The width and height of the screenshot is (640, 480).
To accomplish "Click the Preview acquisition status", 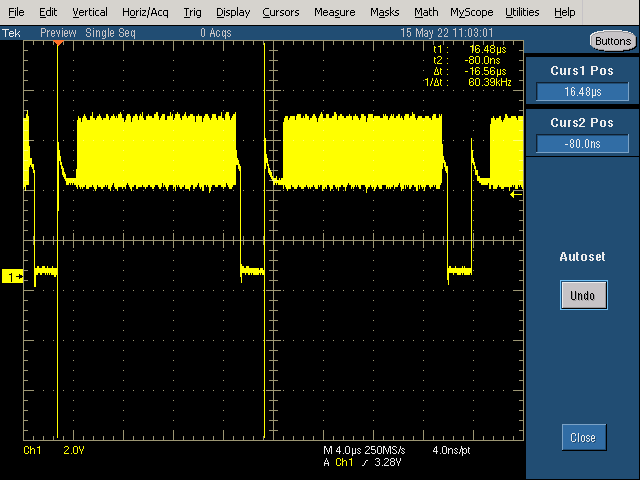I will 58,33.
